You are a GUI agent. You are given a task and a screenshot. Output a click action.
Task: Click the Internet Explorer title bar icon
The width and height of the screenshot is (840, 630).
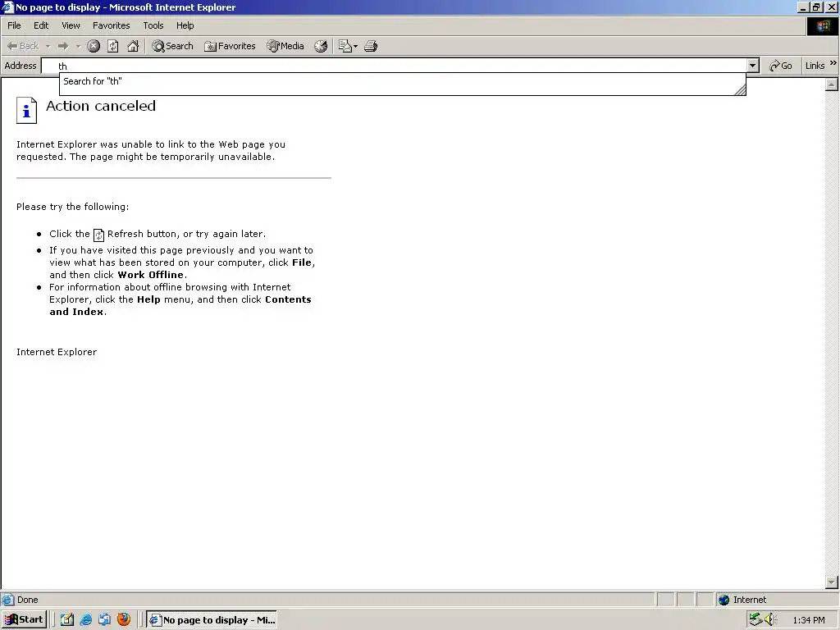(x=7, y=7)
